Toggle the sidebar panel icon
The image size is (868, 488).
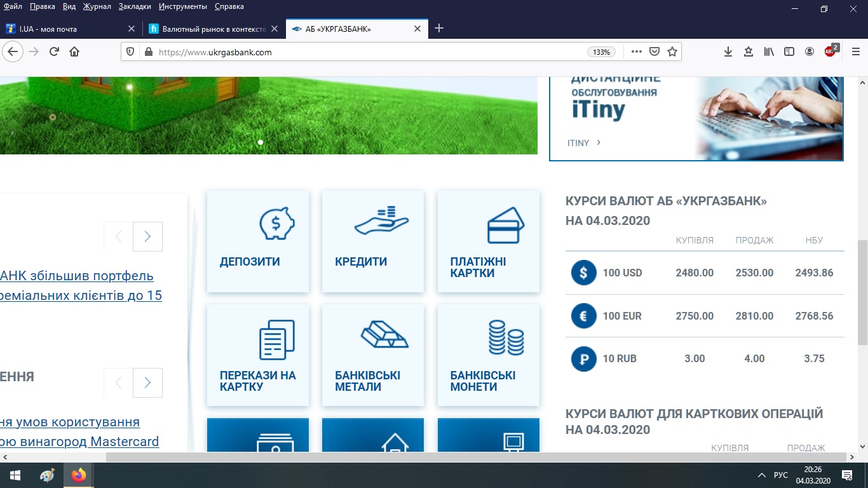(x=789, y=52)
